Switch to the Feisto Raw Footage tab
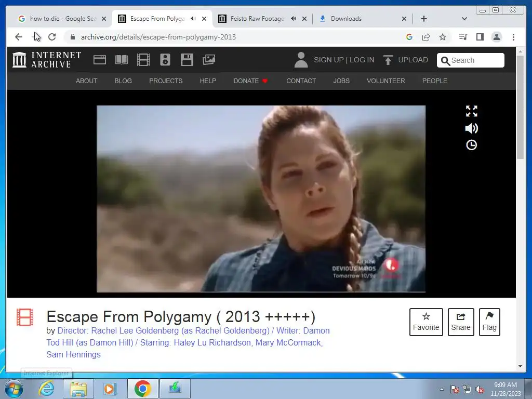This screenshot has width=532, height=399. click(257, 19)
